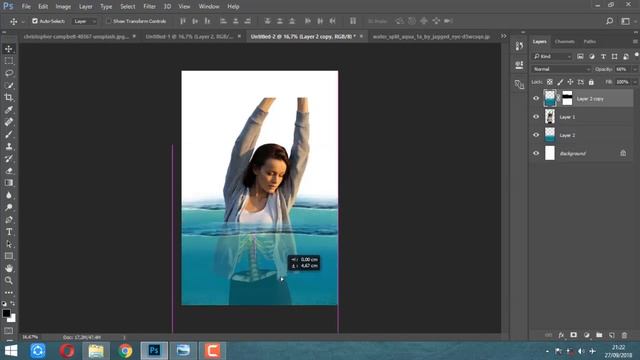Select the Crop tool
This screenshot has height=360, width=640.
[9, 98]
